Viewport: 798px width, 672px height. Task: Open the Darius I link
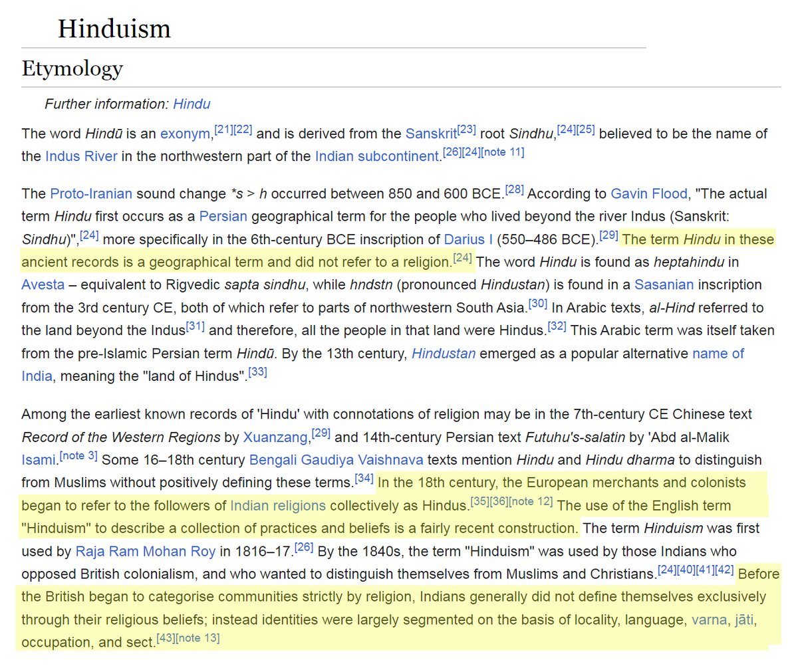[x=469, y=239]
